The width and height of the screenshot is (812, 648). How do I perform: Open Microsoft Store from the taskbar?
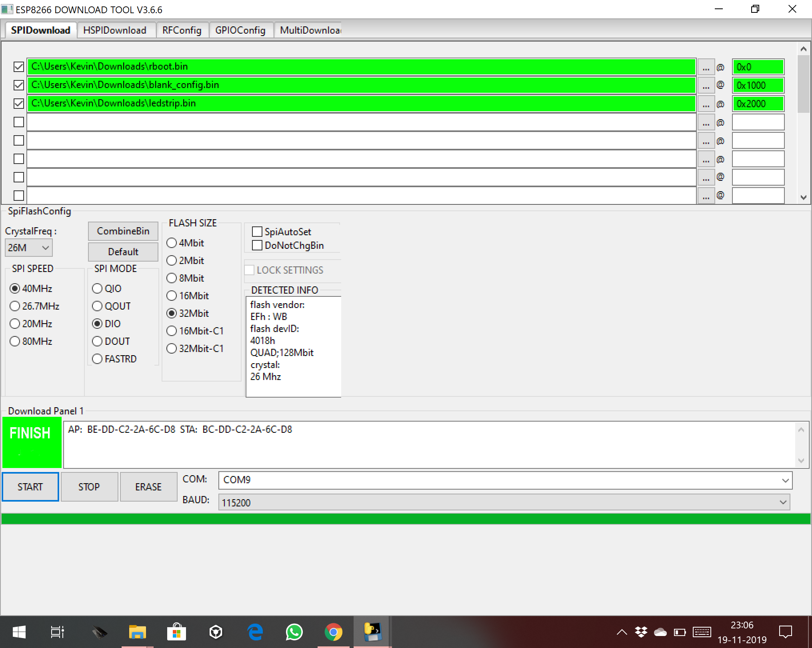(176, 632)
